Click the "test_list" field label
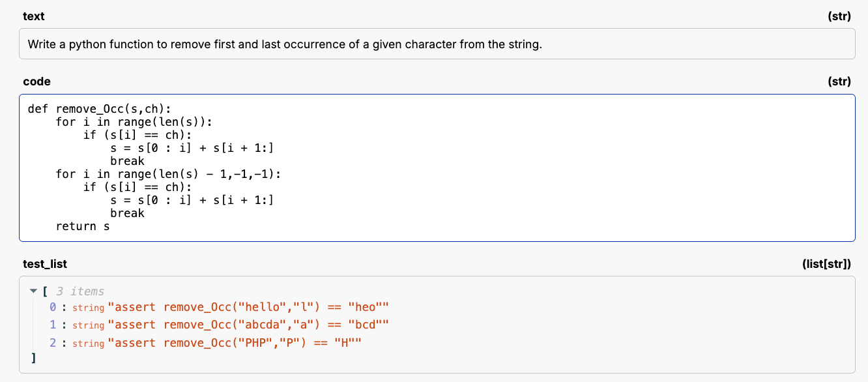868x382 pixels. pos(45,264)
